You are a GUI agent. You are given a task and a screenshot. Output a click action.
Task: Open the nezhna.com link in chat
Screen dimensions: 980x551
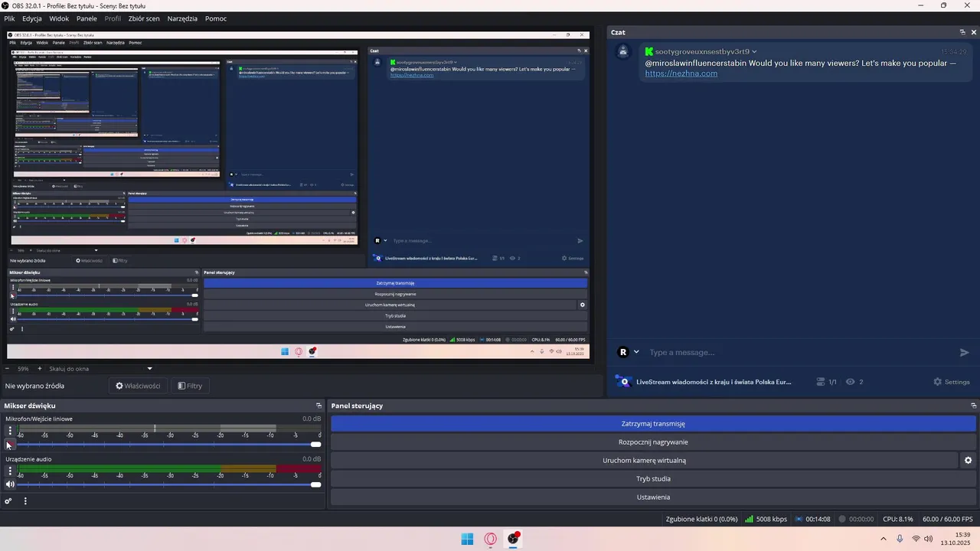pyautogui.click(x=681, y=73)
